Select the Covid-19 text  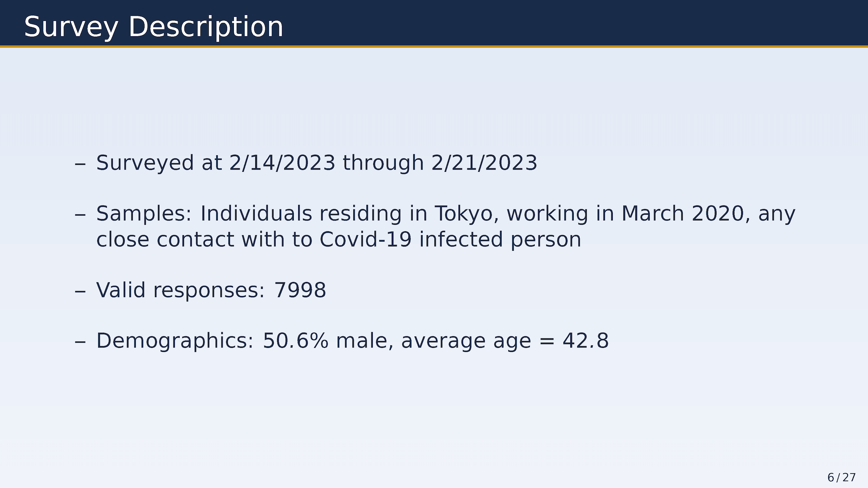[x=365, y=239]
